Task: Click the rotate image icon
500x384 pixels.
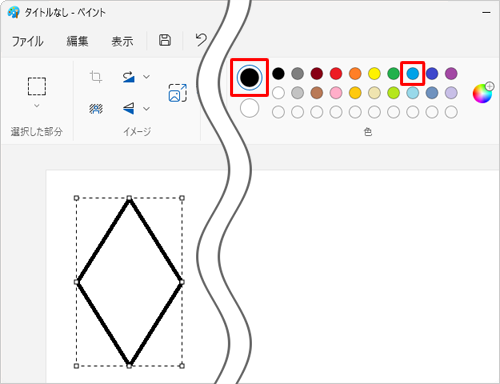Action: (128, 77)
